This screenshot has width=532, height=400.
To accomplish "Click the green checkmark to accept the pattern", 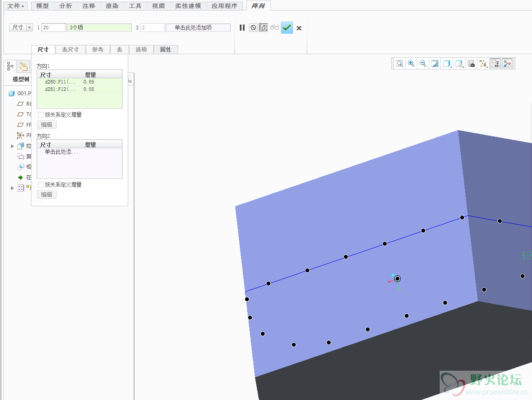I will [287, 28].
